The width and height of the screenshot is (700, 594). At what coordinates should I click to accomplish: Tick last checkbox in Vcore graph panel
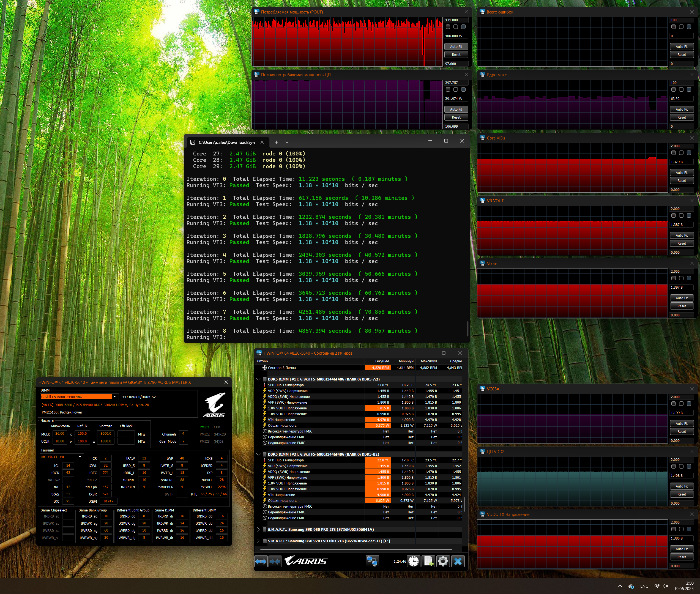689,278
